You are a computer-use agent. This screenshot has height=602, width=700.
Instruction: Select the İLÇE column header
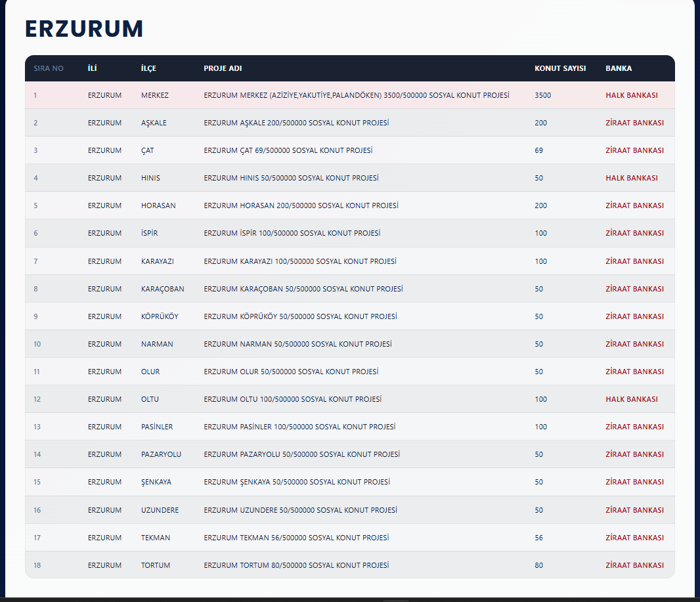pos(148,68)
